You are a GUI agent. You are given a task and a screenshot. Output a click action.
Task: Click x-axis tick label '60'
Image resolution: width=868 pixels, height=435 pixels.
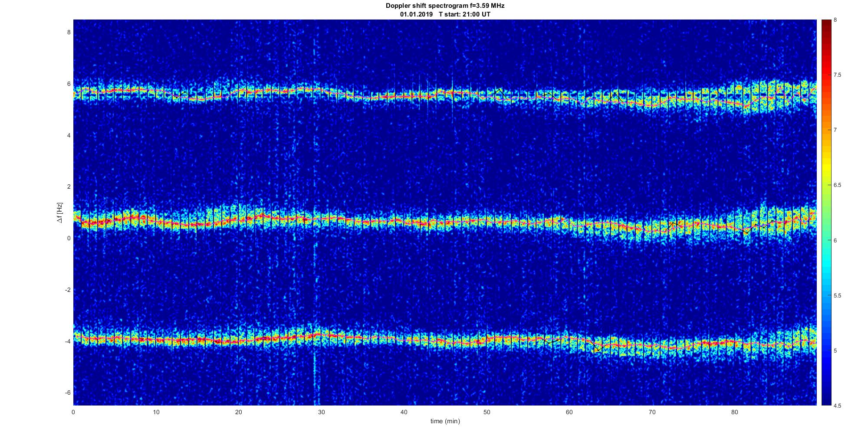tap(569, 412)
